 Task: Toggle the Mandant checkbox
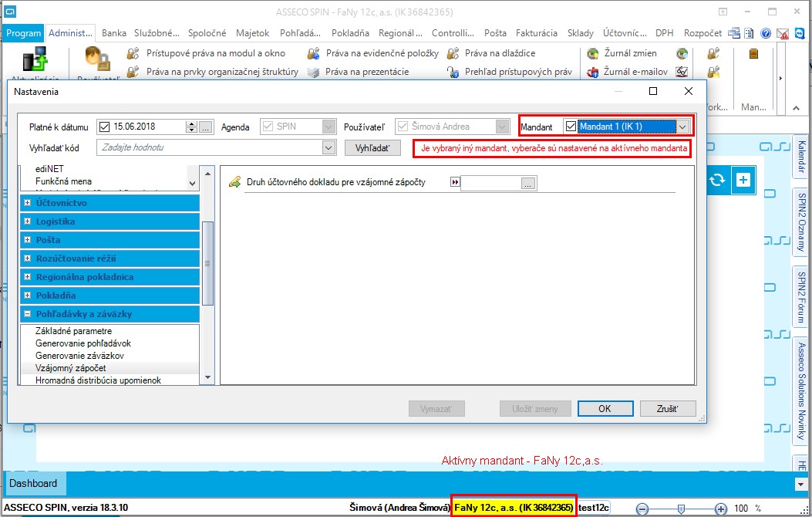point(571,127)
